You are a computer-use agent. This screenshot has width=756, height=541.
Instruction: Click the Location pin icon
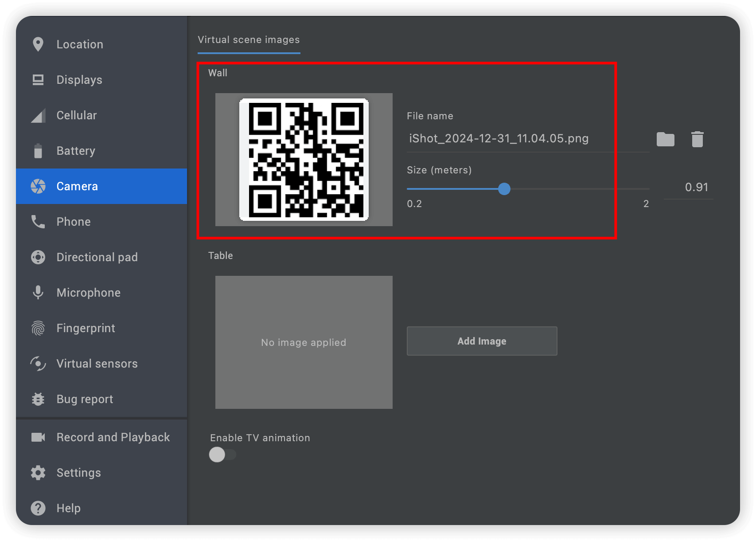pyautogui.click(x=38, y=44)
